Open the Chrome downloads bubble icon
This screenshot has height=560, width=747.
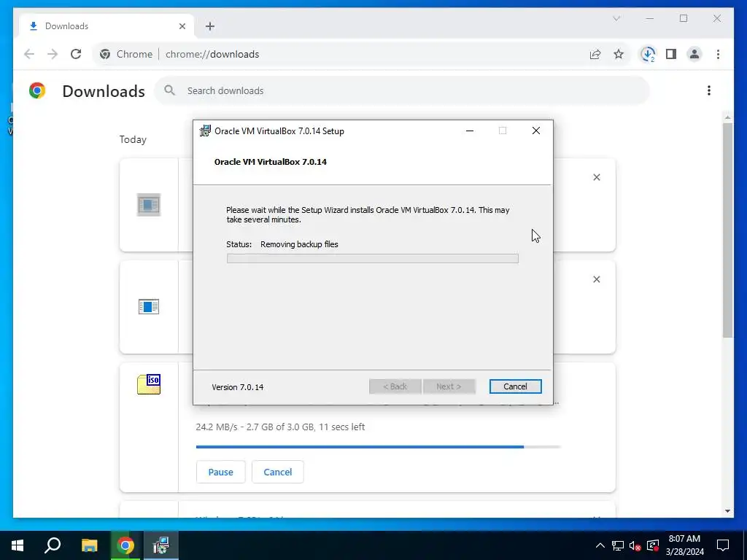tap(648, 54)
